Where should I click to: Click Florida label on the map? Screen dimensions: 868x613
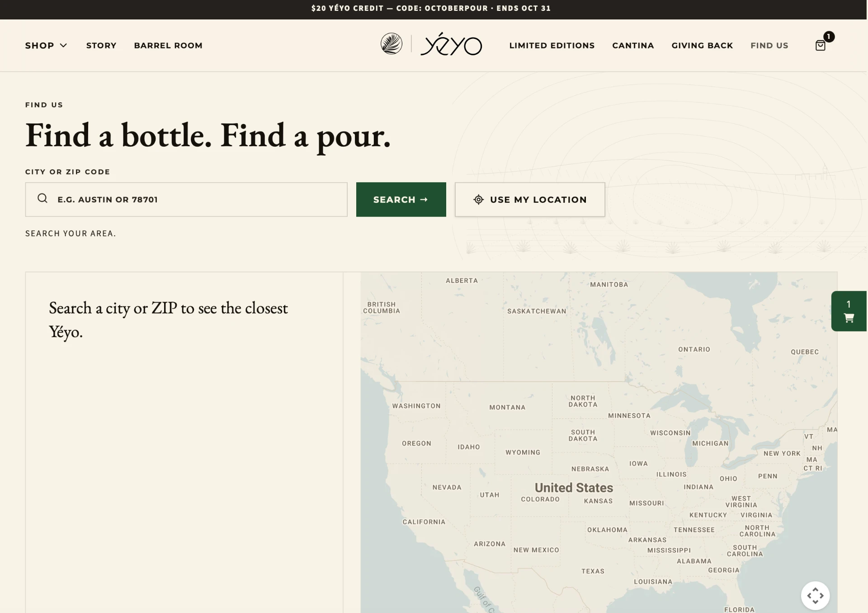pos(739,609)
